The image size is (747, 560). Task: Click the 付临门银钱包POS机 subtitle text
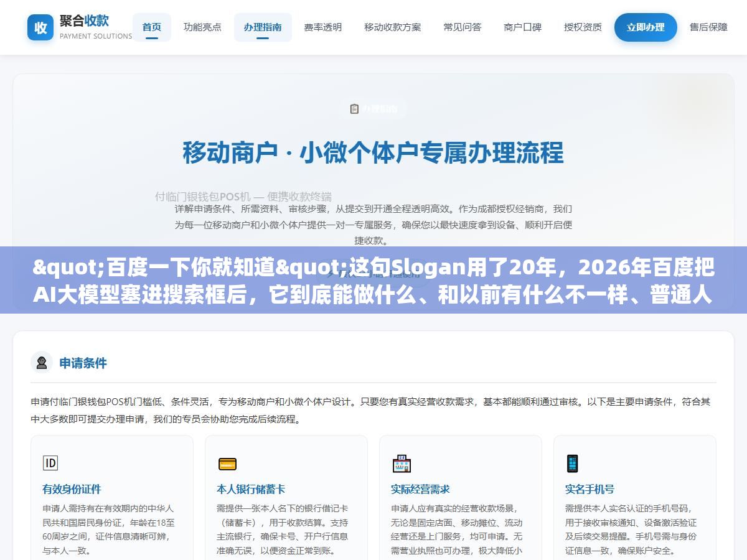tap(243, 196)
